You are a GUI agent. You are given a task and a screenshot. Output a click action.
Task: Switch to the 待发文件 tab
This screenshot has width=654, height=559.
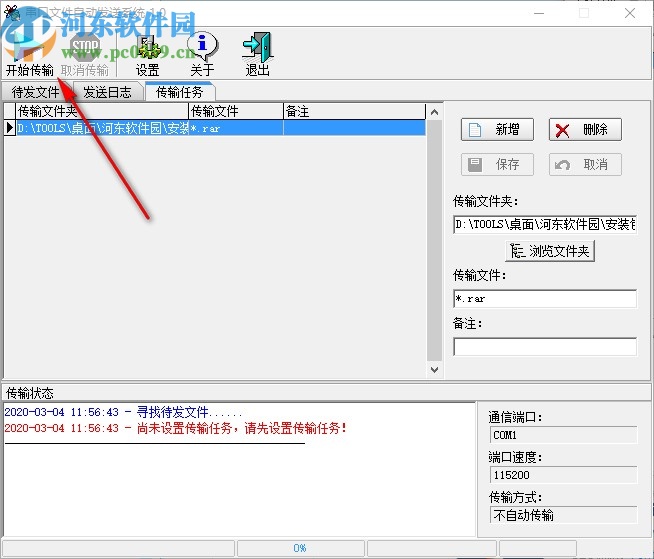tap(36, 92)
